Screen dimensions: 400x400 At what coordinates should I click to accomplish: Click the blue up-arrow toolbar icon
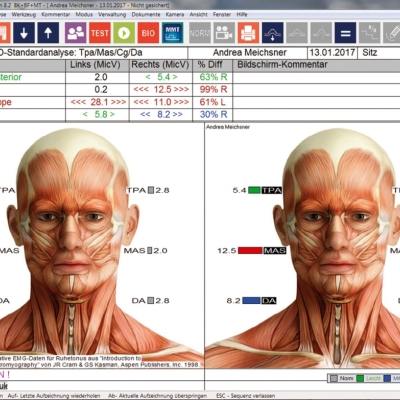click(x=48, y=33)
